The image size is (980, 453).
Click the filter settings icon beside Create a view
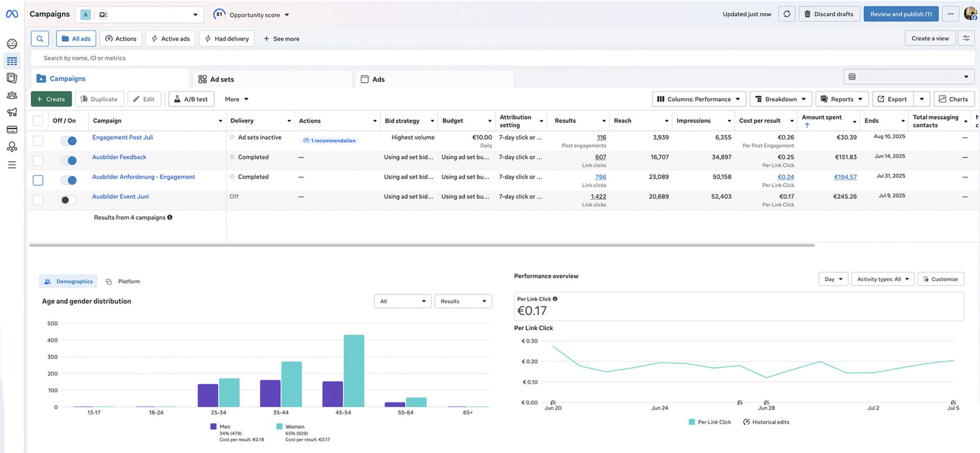click(966, 38)
